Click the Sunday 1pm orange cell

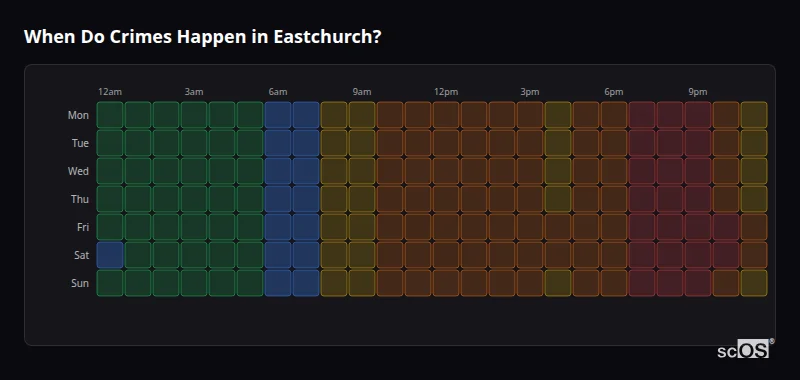[x=474, y=283]
